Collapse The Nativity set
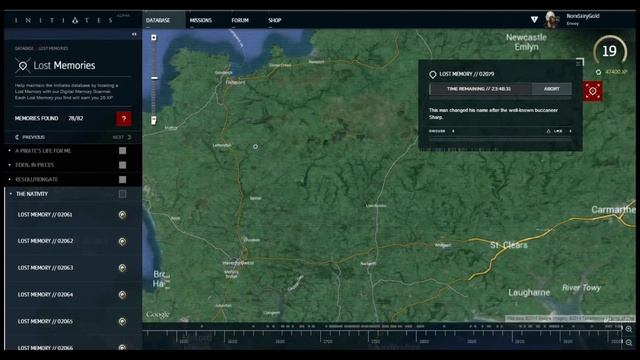Screen dimensions: 640x360 pyautogui.click(x=32, y=194)
